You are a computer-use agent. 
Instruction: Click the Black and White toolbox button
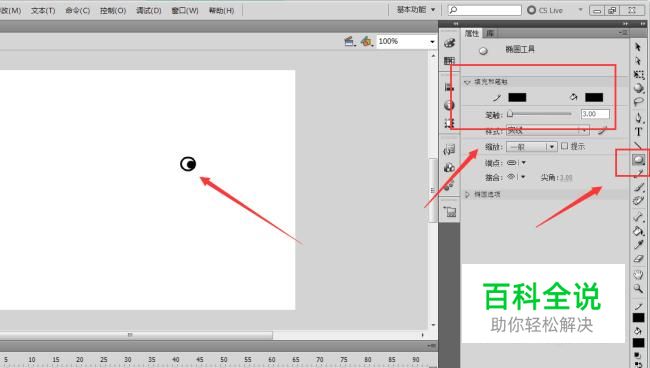click(638, 356)
